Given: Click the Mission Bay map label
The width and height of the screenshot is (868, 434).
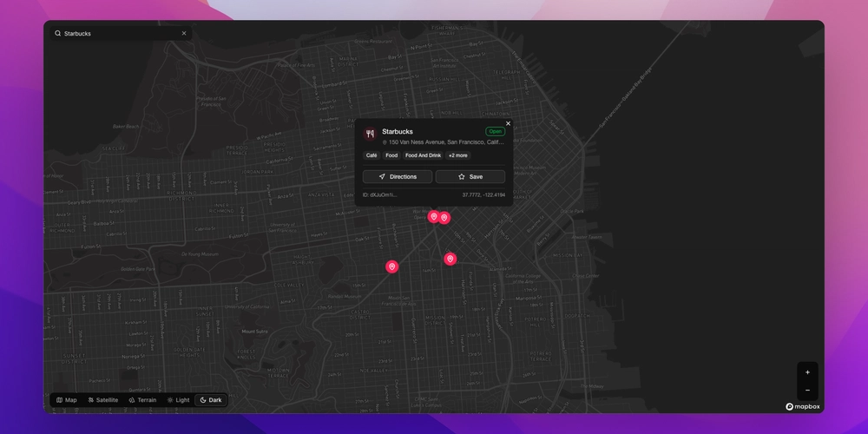Looking at the screenshot, I should (x=568, y=256).
